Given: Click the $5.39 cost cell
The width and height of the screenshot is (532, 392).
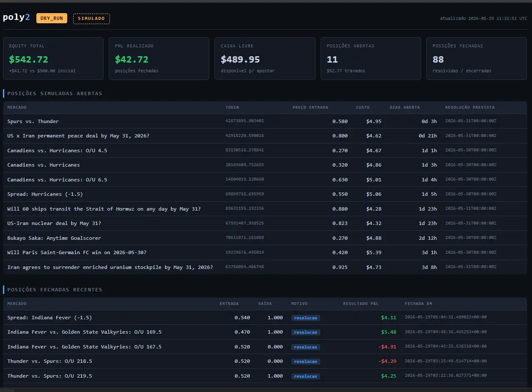Looking at the screenshot, I should 374,252.
